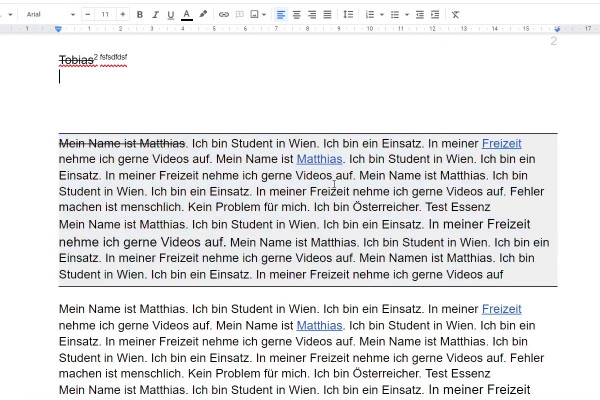This screenshot has width=600, height=400.
Task: Align text to the left
Action: (x=281, y=15)
